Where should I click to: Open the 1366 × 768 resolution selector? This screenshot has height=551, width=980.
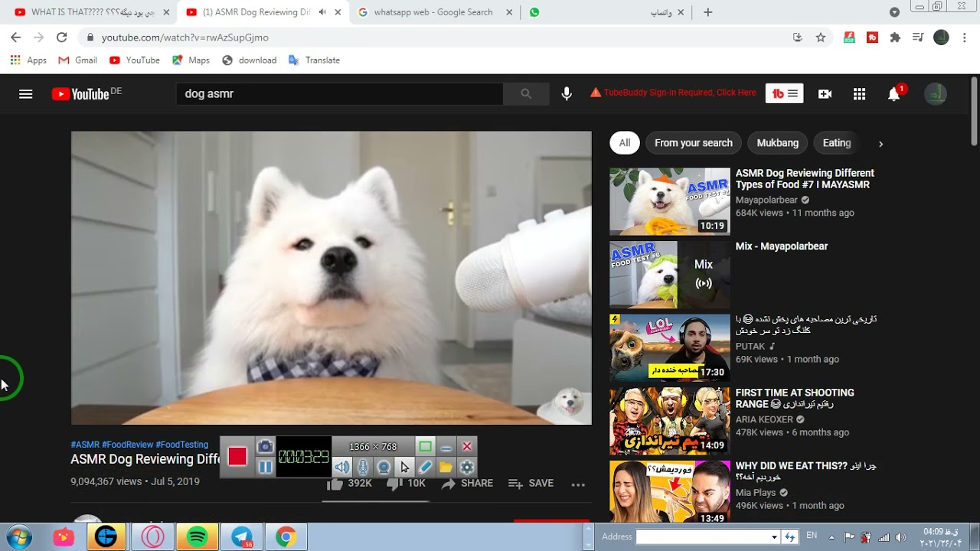click(373, 447)
